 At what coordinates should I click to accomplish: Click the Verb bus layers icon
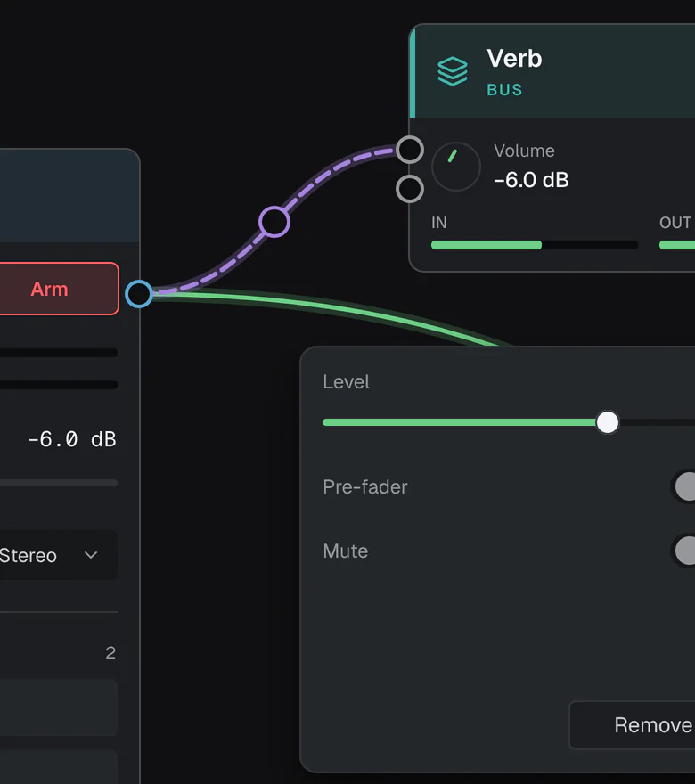click(x=453, y=71)
